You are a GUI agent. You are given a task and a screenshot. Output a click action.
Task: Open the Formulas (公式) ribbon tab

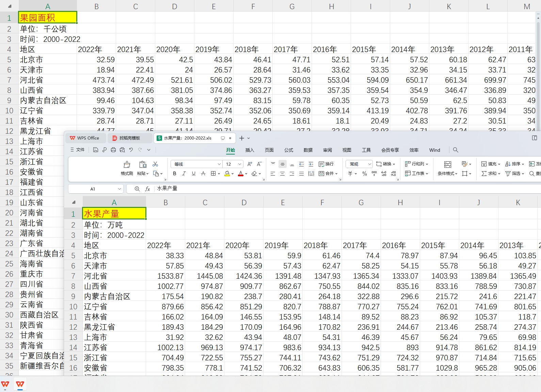click(289, 150)
